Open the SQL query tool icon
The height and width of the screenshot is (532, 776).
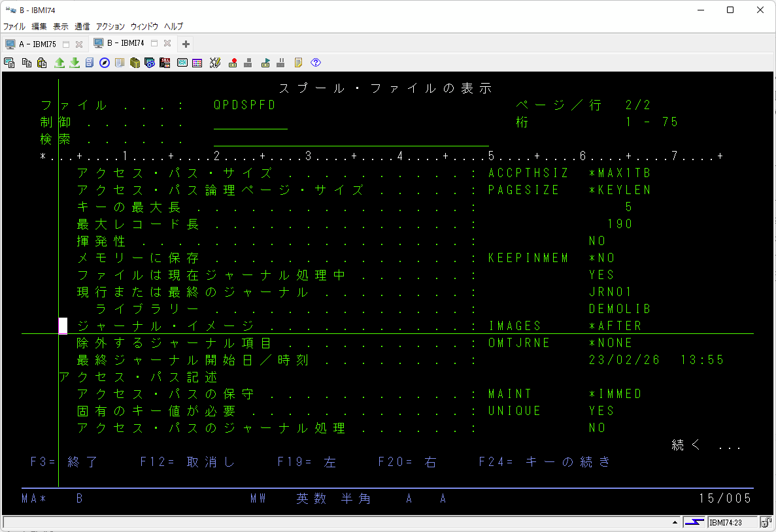point(164,62)
